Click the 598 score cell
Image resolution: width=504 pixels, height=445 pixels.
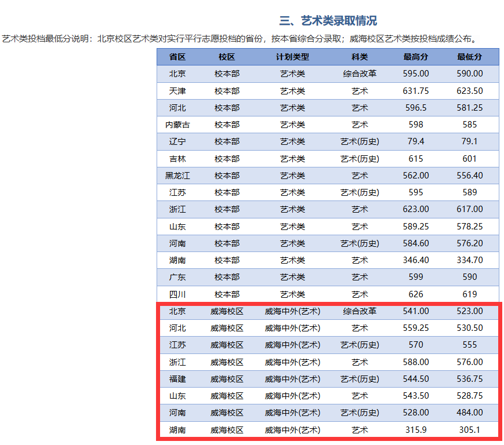coord(416,125)
